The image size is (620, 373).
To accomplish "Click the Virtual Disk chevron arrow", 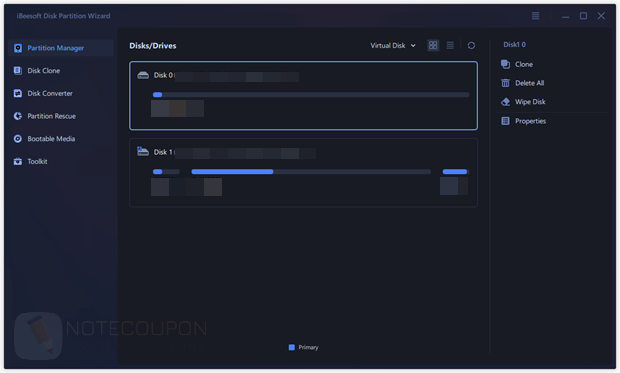I will tap(413, 45).
